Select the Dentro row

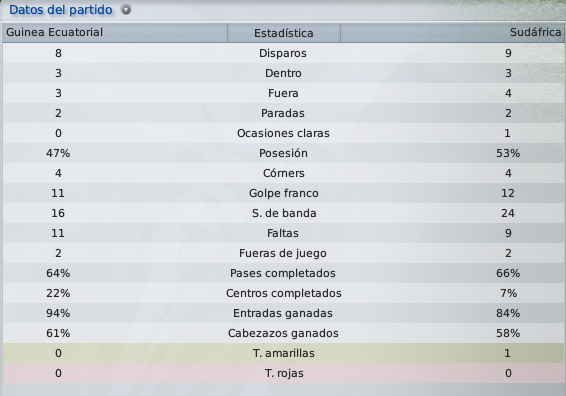(x=283, y=73)
